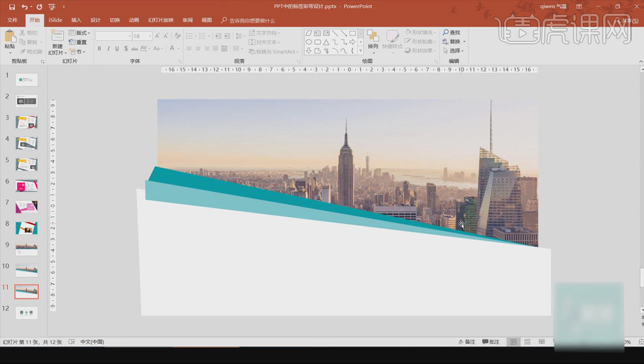Click the Replace (替换) button
This screenshot has height=364, width=644.
pyautogui.click(x=455, y=42)
